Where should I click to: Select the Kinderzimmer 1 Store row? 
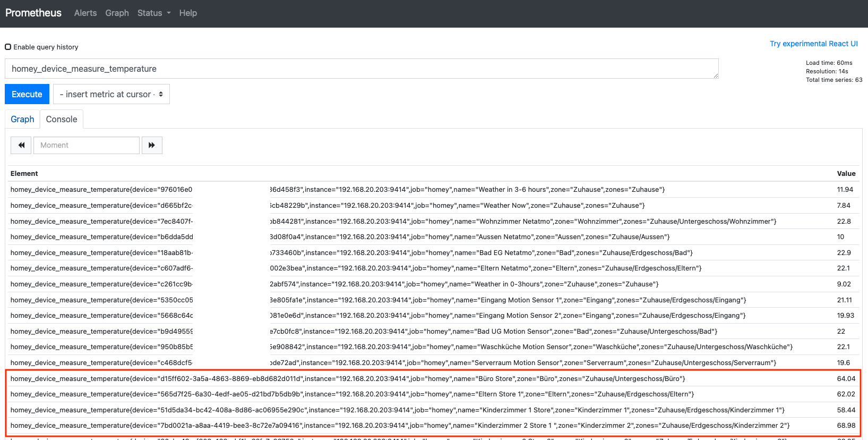[435, 410]
